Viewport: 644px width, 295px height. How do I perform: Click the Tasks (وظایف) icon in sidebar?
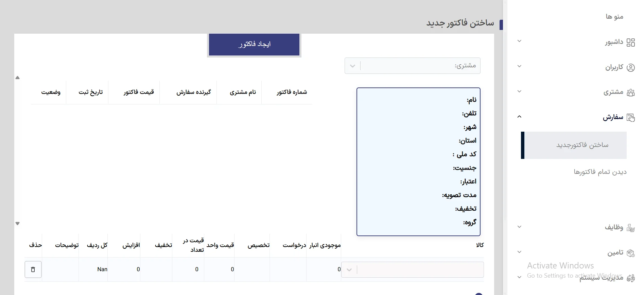click(x=630, y=228)
